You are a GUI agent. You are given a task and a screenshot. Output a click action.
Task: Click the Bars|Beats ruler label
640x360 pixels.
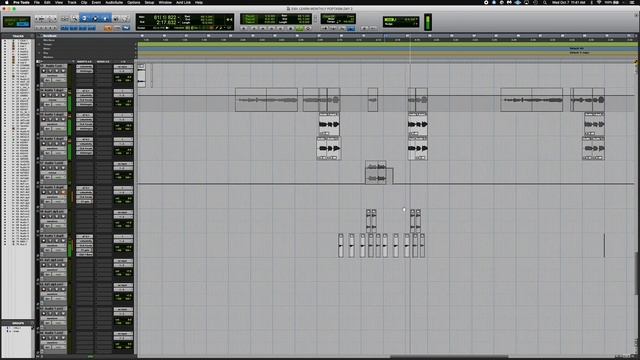(x=49, y=36)
